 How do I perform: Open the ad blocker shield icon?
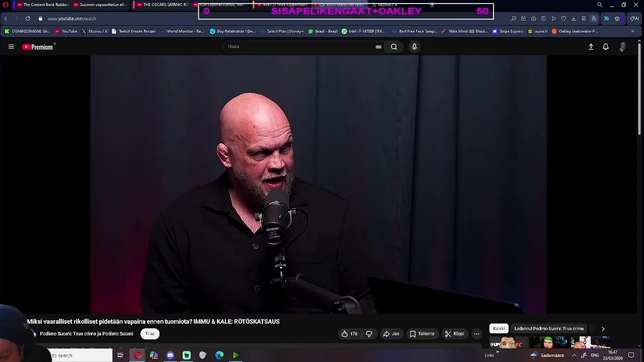point(543,19)
